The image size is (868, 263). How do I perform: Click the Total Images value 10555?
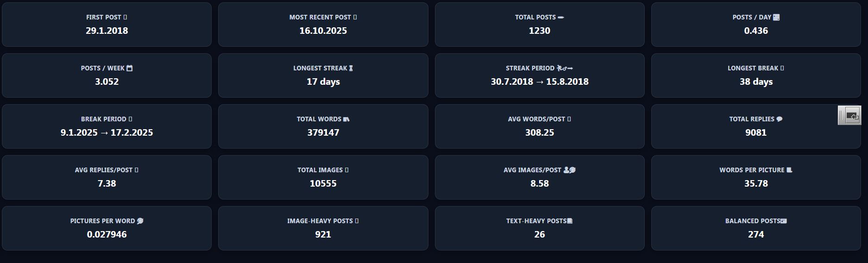click(x=323, y=183)
